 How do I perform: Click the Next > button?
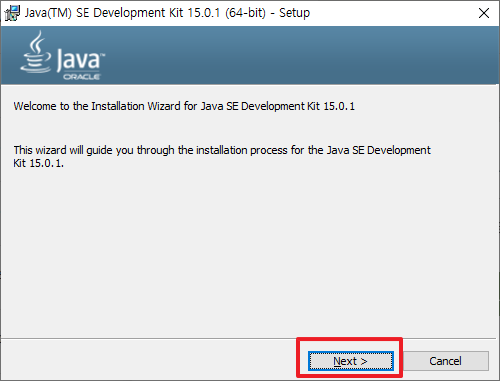coord(351,361)
